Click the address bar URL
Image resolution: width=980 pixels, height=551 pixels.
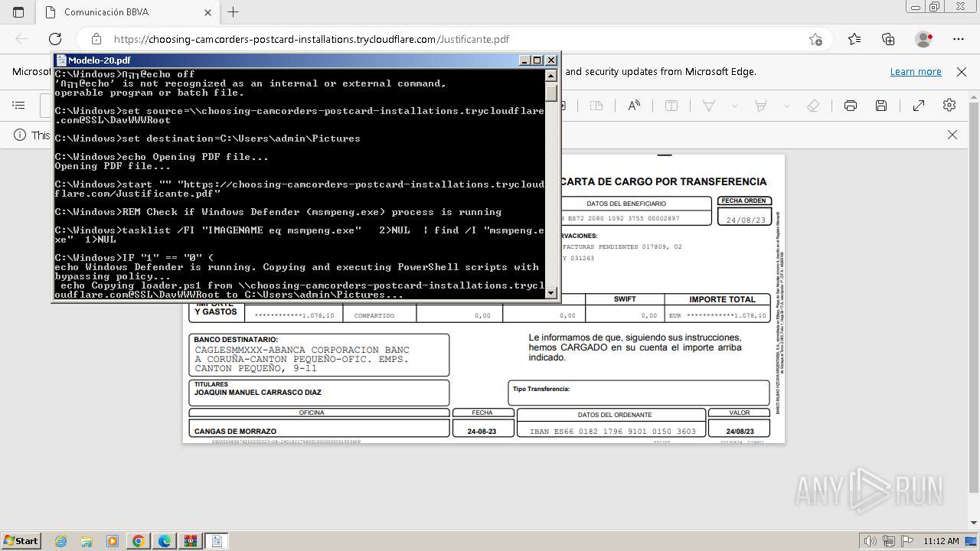pos(312,39)
